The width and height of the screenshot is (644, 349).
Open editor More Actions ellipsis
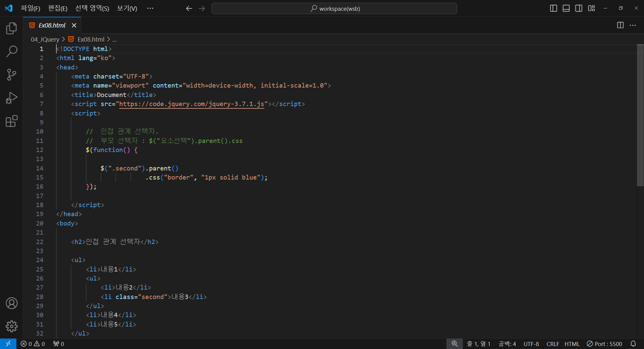633,25
